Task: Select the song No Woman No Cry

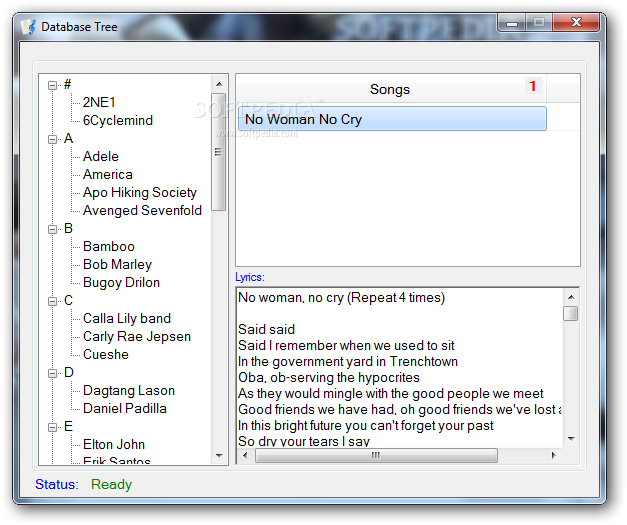Action: pos(392,119)
